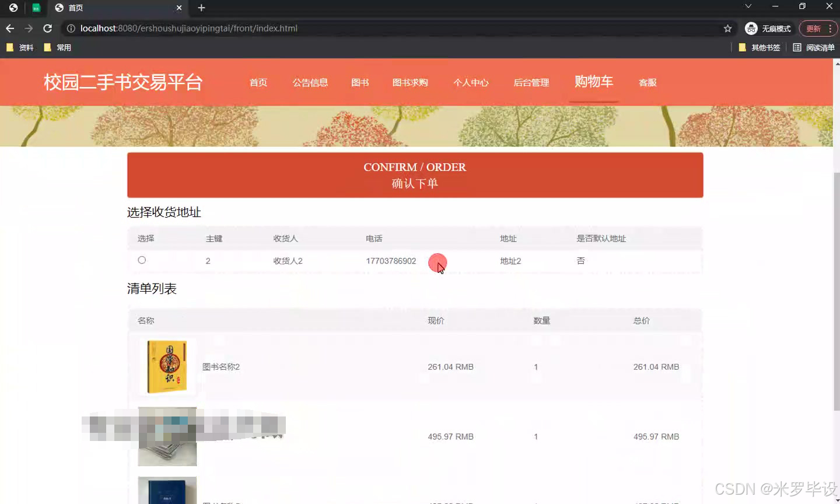
Task: Click the 图书名称2 book title
Action: [x=221, y=367]
